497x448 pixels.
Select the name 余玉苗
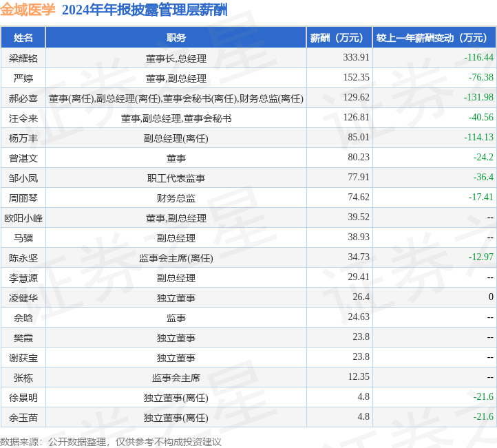pos(23,418)
